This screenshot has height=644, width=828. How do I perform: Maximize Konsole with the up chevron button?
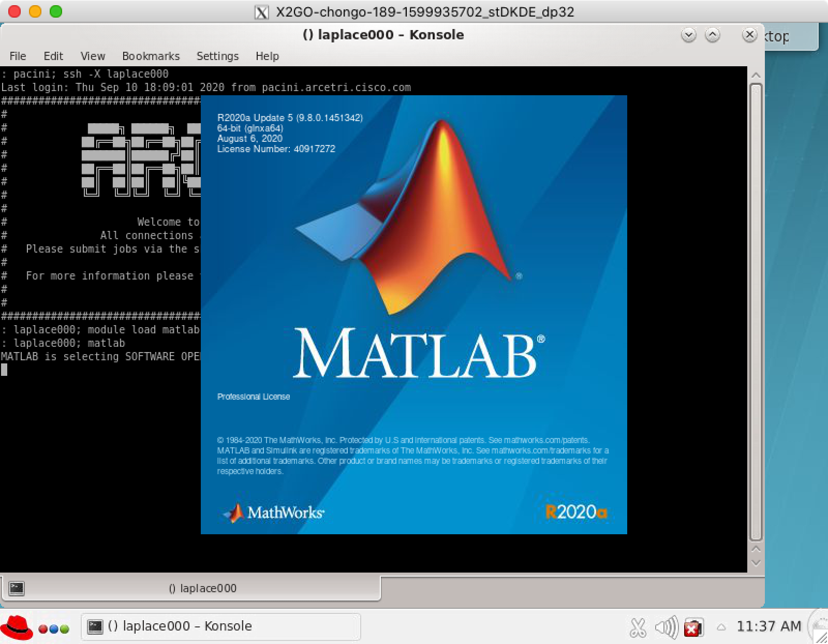[x=713, y=35]
